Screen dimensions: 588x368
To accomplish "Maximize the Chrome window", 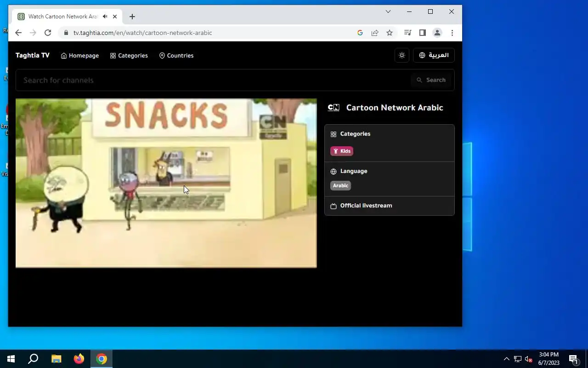I will (x=430, y=11).
